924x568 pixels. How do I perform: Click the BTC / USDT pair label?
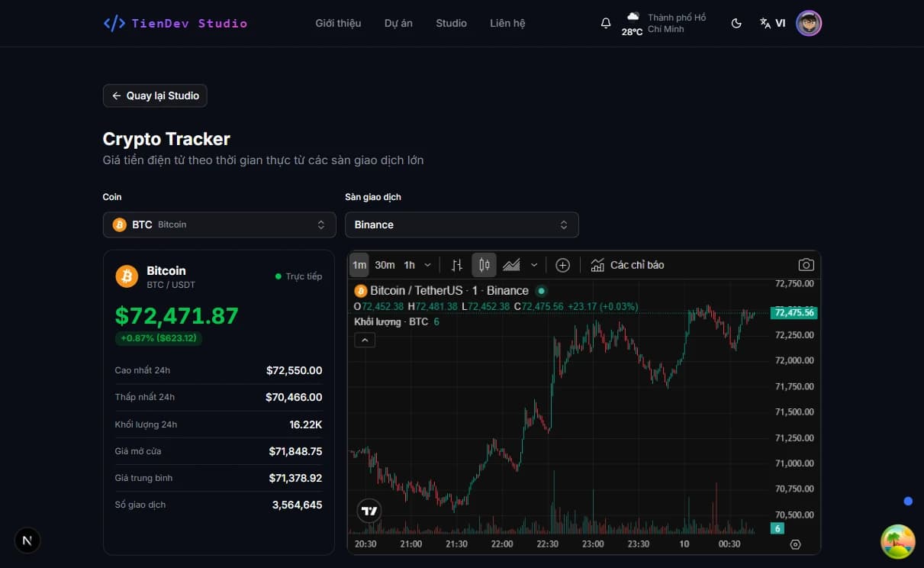171,285
